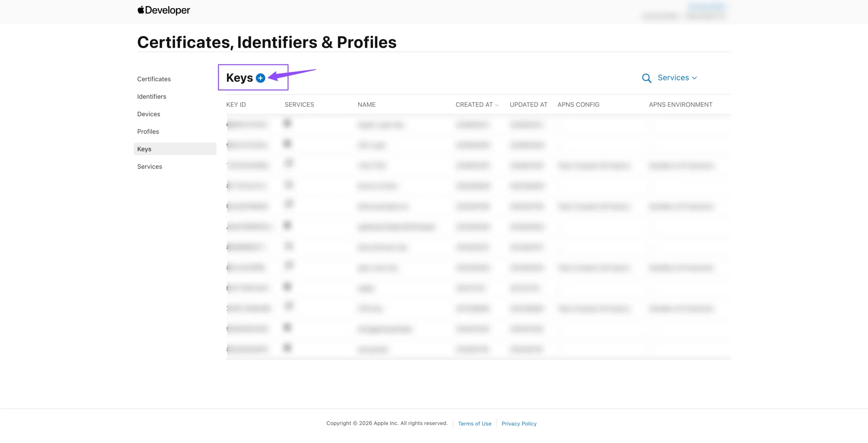Open the search magnifier icon
The image size is (868, 443).
(647, 78)
